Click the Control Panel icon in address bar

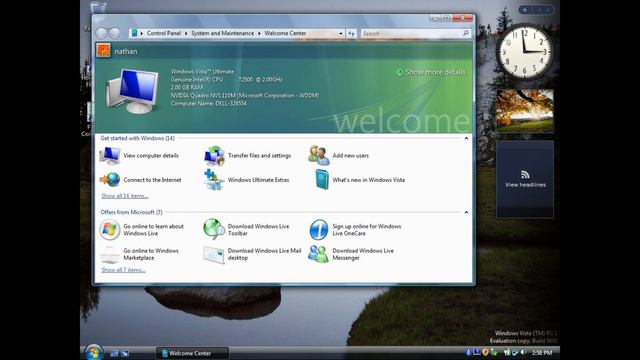[x=134, y=33]
